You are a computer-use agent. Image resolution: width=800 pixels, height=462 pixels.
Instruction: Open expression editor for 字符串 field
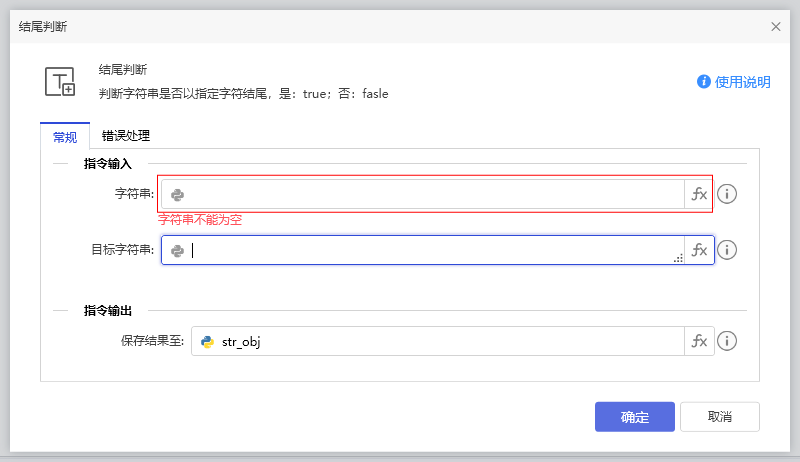point(699,194)
